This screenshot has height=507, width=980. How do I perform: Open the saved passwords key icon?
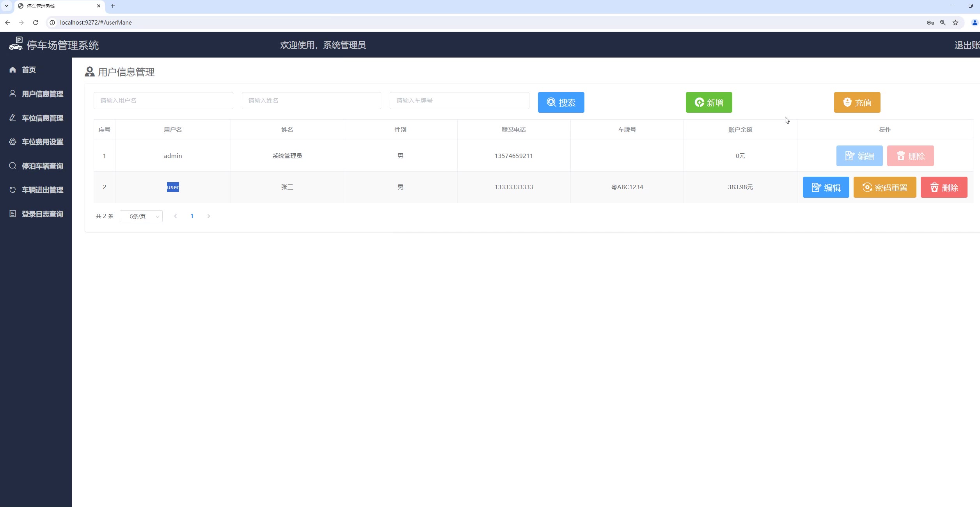tap(930, 23)
